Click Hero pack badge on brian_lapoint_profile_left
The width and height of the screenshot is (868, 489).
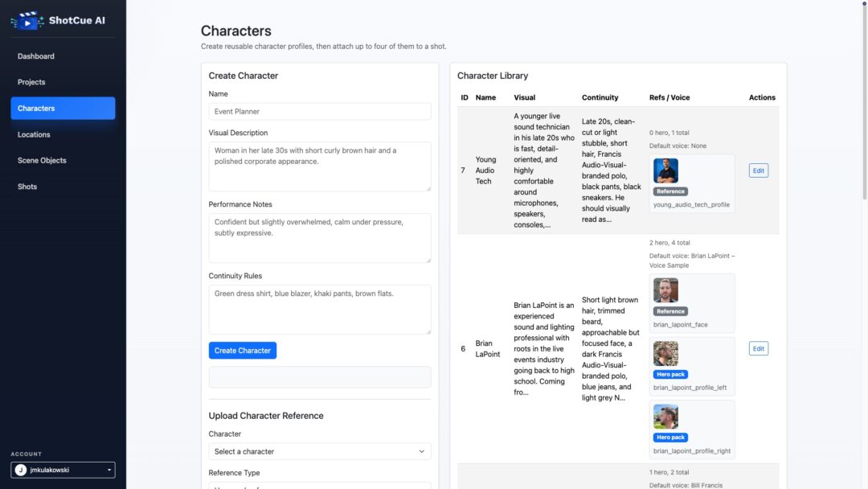pos(670,374)
